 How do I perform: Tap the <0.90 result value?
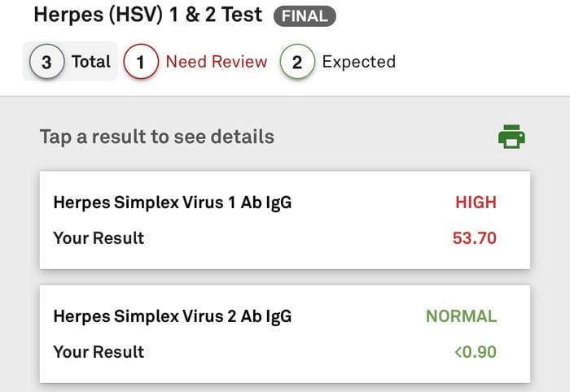(476, 351)
